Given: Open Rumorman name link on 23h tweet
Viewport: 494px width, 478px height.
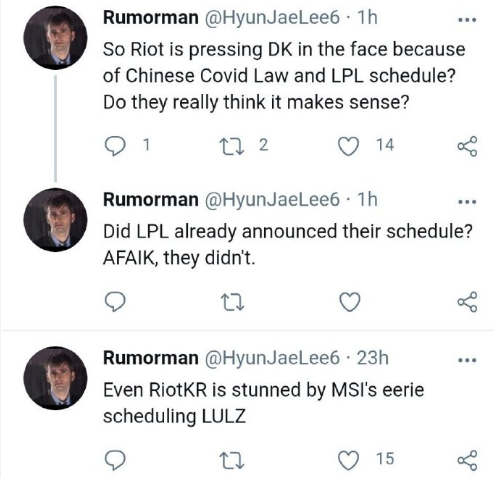Looking at the screenshot, I should [x=151, y=358].
